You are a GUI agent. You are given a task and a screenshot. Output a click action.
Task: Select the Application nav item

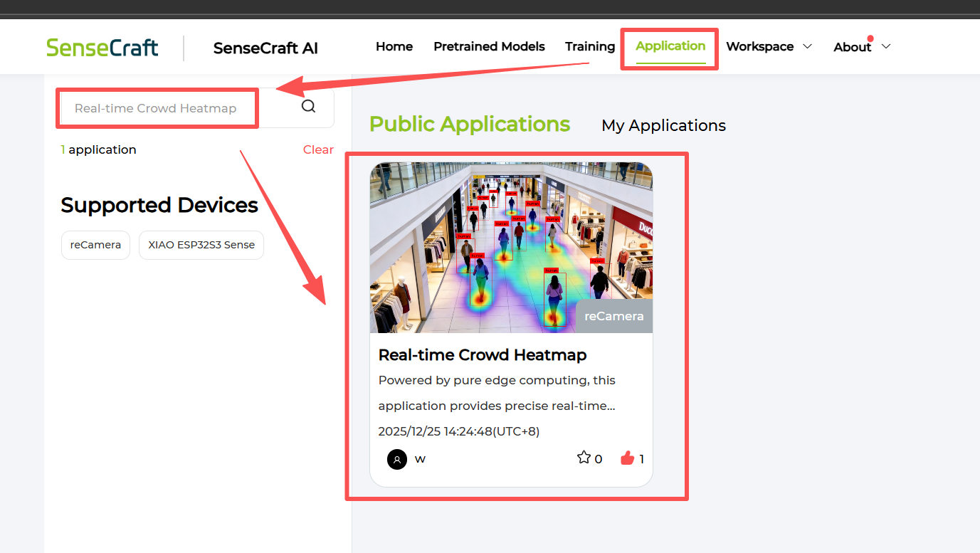tap(670, 46)
